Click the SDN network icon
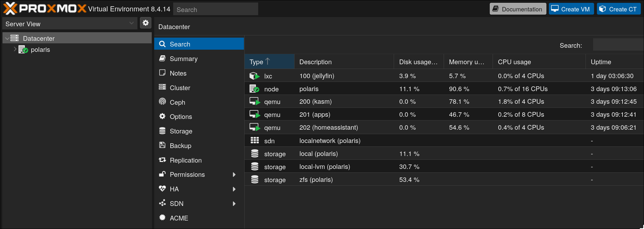644x229 pixels. pos(162,203)
